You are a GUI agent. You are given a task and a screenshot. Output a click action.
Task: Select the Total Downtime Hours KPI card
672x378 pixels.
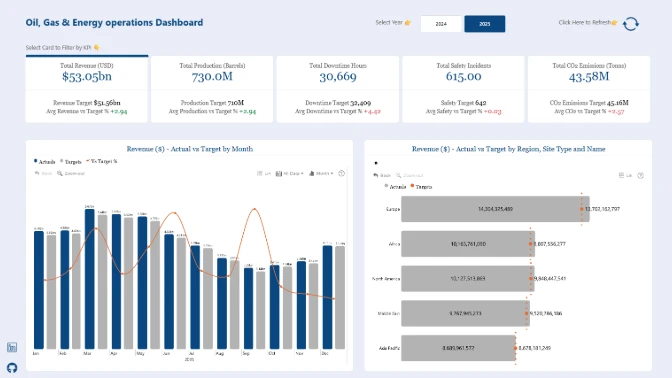tap(338, 89)
